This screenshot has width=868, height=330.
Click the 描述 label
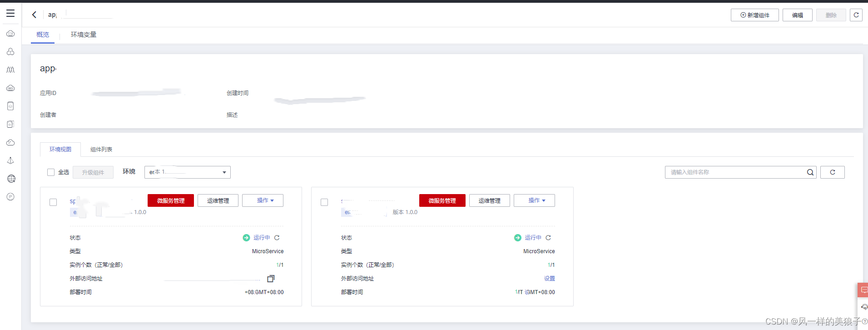coord(232,115)
